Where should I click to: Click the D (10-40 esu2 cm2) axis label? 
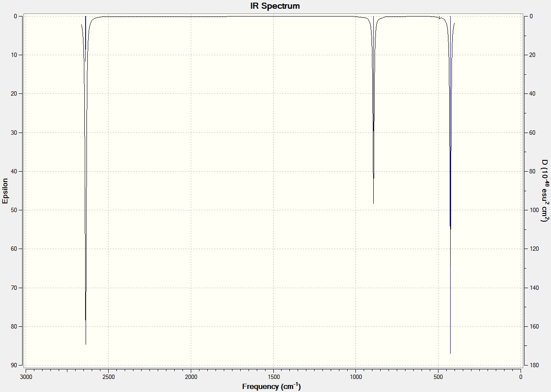(544, 191)
